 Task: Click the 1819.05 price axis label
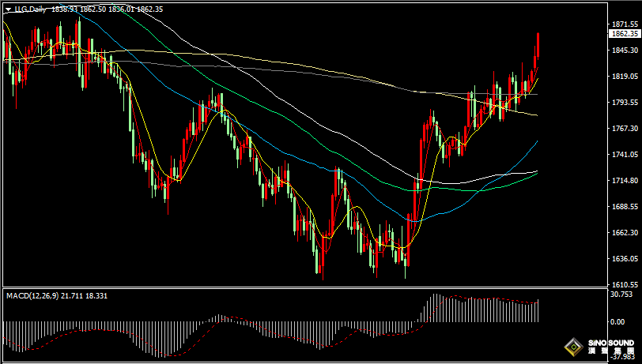tap(625, 77)
